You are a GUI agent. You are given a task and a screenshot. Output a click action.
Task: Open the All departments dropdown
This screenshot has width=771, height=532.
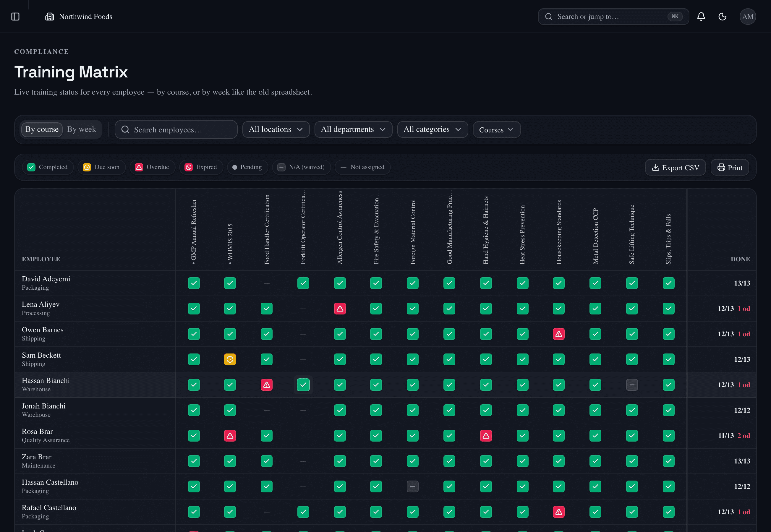[x=353, y=129]
